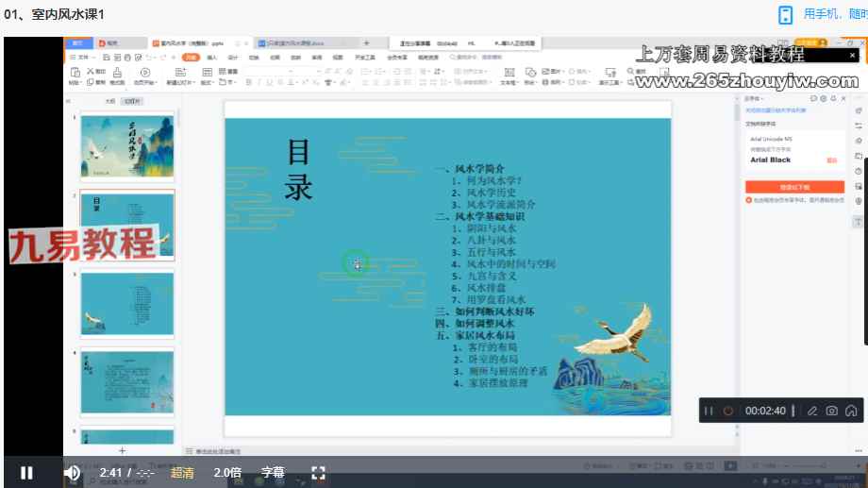Switch to 幻灯片 slides view tab
Screen dimensions: 868x488
click(x=132, y=101)
